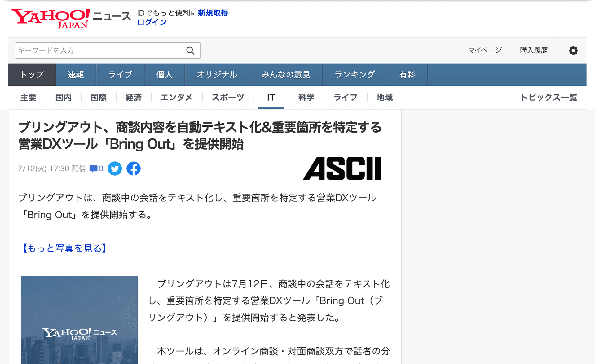The height and width of the screenshot is (364, 595).
Task: Click the article headline about Bring Out
Action: (x=200, y=136)
